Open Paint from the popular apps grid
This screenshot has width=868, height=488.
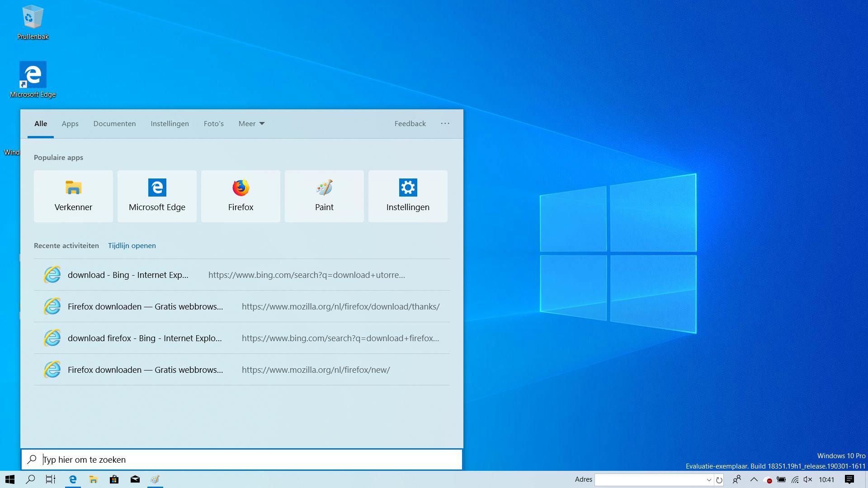coord(324,196)
